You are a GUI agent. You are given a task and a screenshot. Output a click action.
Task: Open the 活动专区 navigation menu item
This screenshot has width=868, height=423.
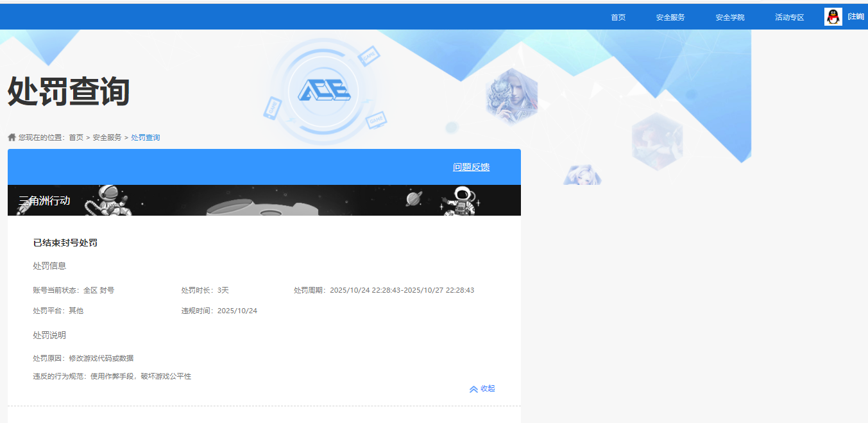tap(788, 17)
